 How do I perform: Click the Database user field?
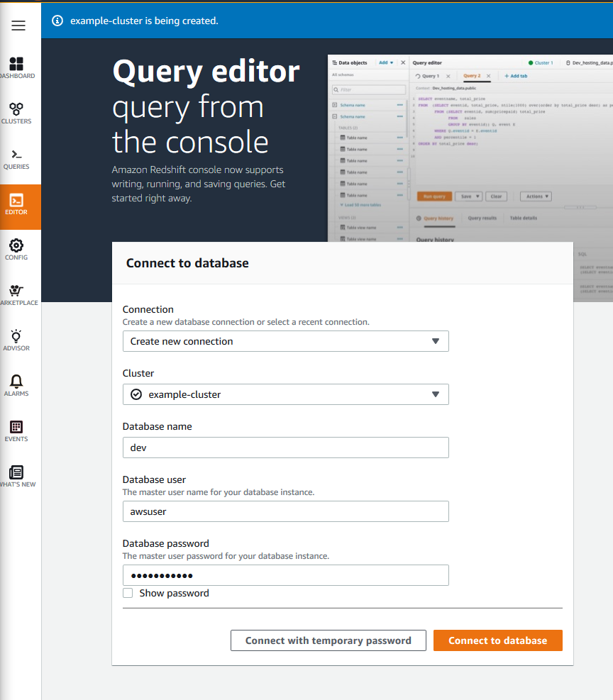click(x=286, y=511)
